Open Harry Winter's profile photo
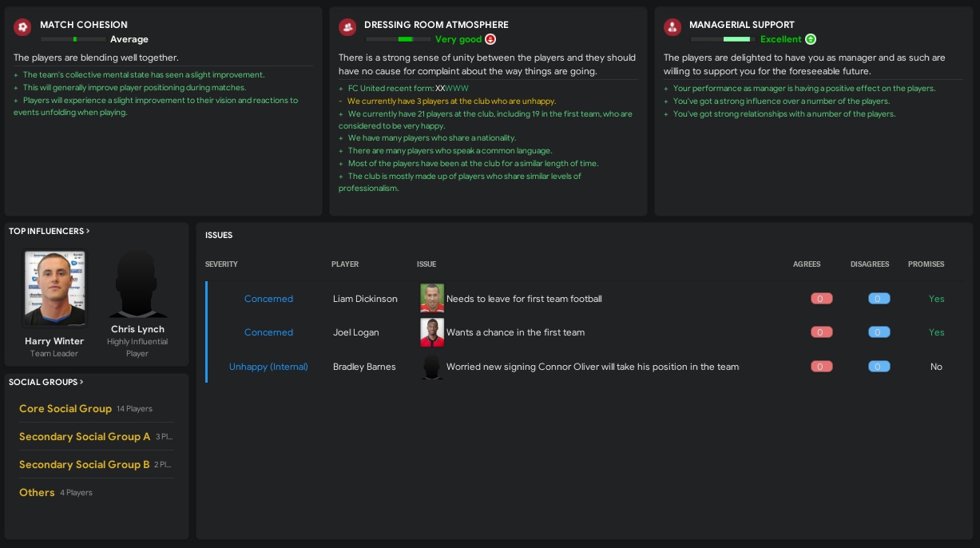The width and height of the screenshot is (980, 548). coord(54,288)
